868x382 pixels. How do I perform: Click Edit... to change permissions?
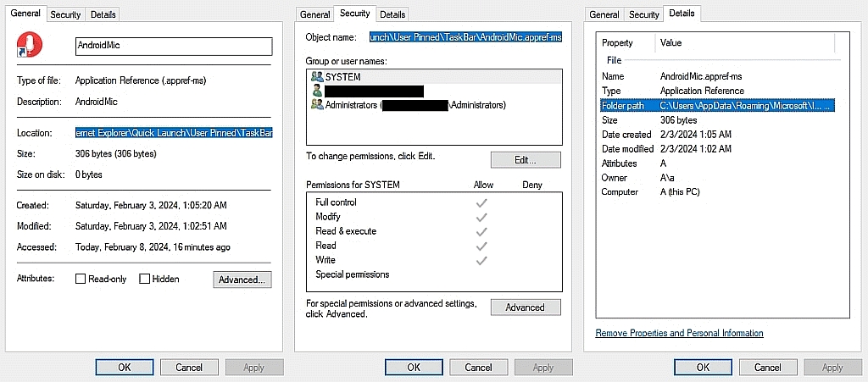pyautogui.click(x=526, y=160)
